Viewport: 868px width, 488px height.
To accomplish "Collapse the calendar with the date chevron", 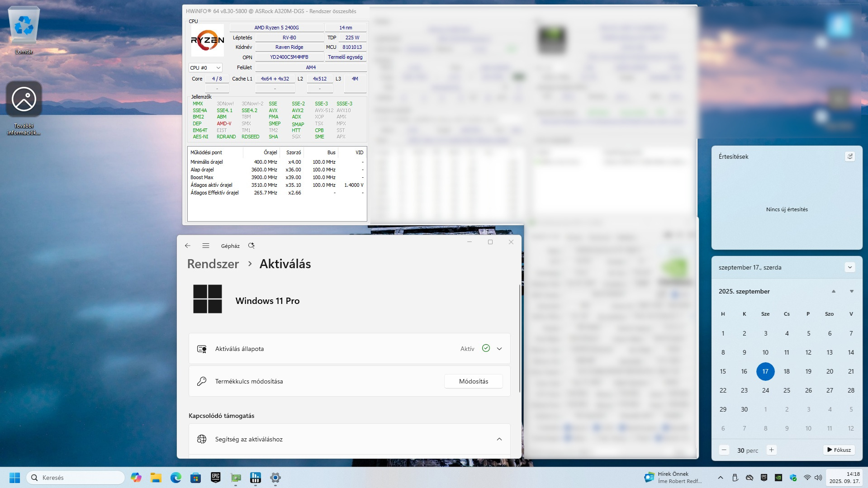I will (850, 267).
